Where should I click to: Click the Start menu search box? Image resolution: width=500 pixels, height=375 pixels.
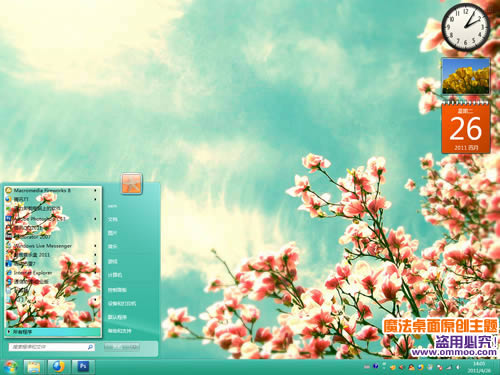point(52,347)
